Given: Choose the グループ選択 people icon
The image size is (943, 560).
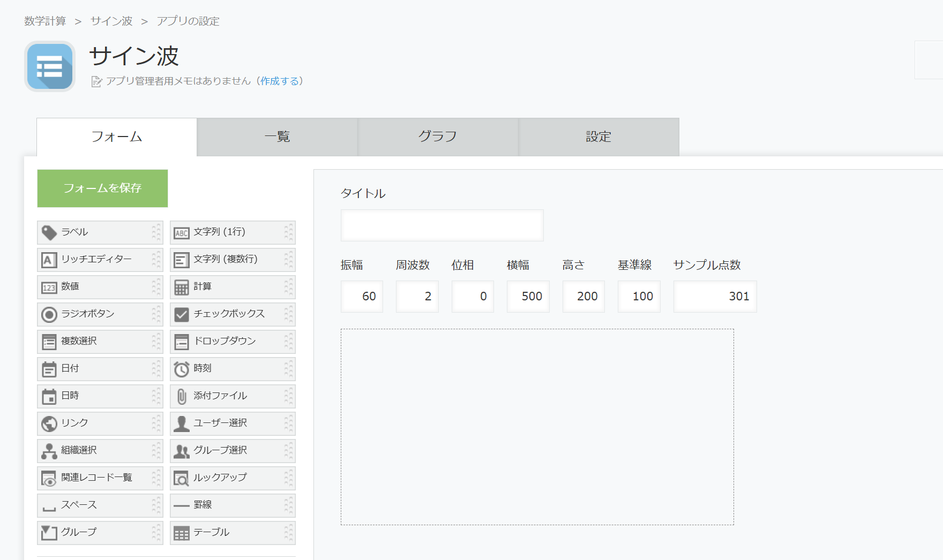Looking at the screenshot, I should [182, 451].
